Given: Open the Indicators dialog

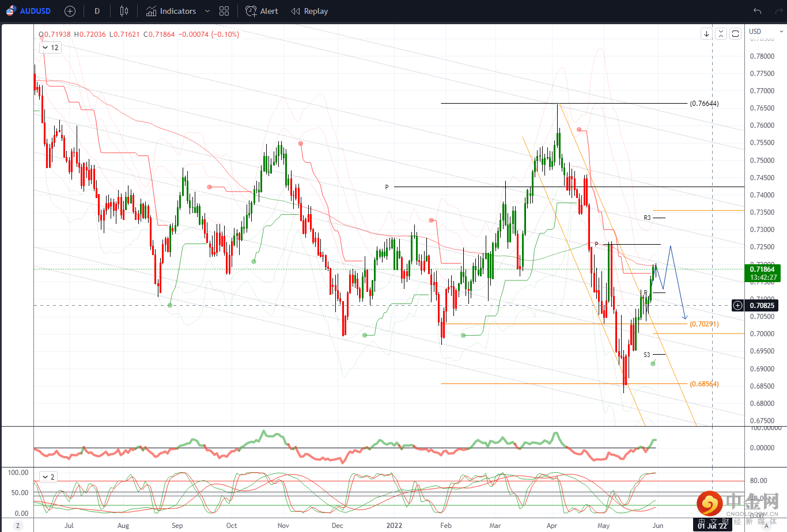Looking at the screenshot, I should click(171, 11).
